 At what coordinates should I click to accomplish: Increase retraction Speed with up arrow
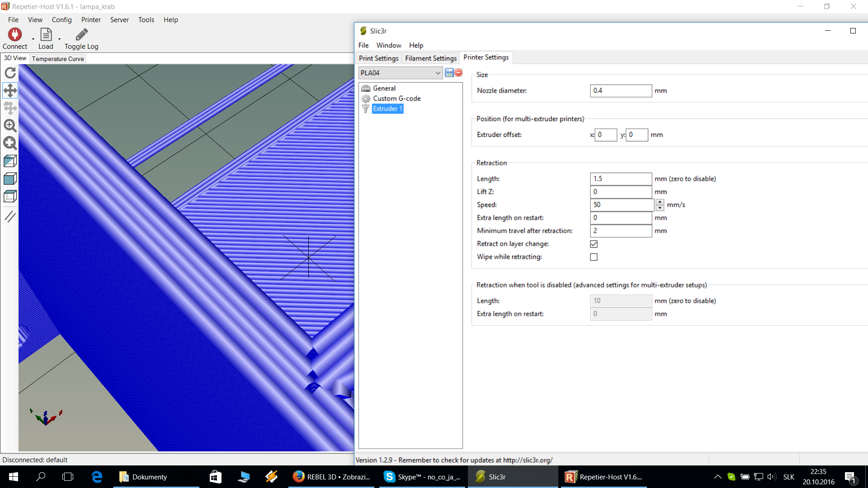point(660,202)
